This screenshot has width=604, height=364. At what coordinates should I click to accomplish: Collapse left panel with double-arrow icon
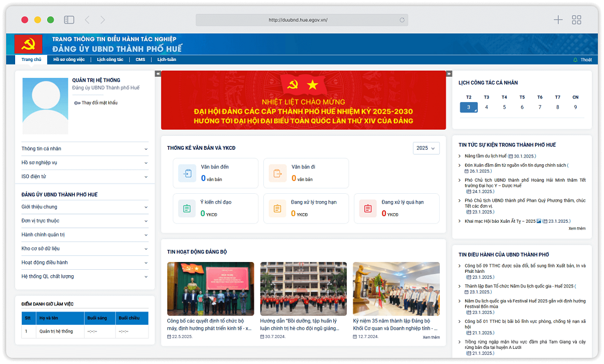(158, 74)
